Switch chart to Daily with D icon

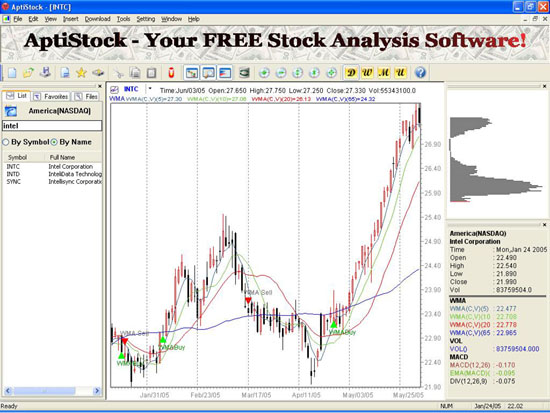click(351, 73)
